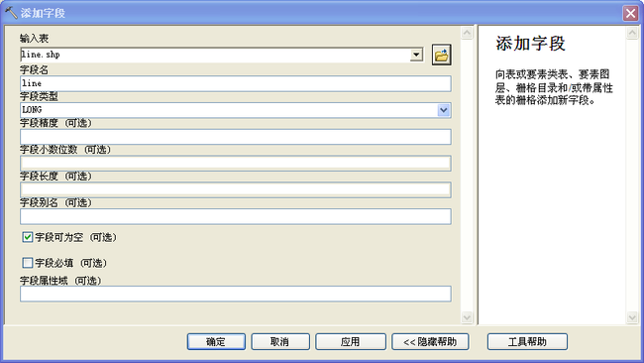The image size is (644, 363).
Task: Click the 应用 button
Action: tap(351, 341)
